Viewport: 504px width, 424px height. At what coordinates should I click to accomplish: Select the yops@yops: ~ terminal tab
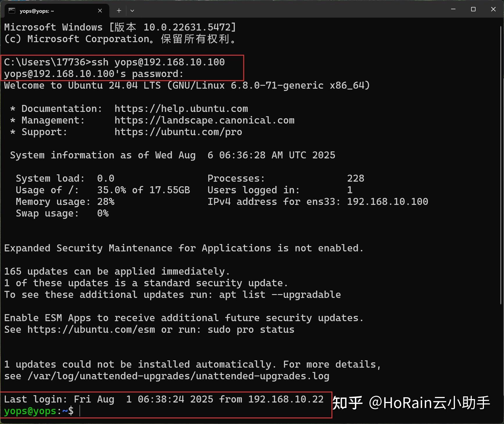(57, 11)
